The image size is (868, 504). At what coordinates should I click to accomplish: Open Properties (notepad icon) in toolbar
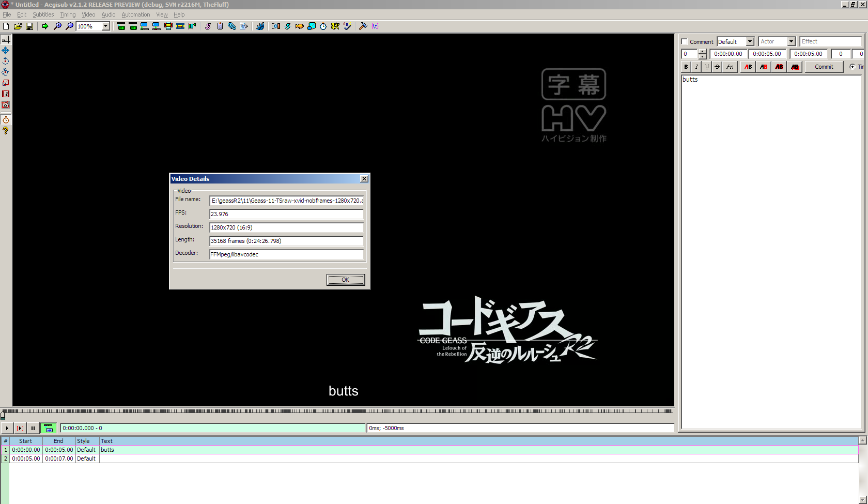click(x=220, y=26)
